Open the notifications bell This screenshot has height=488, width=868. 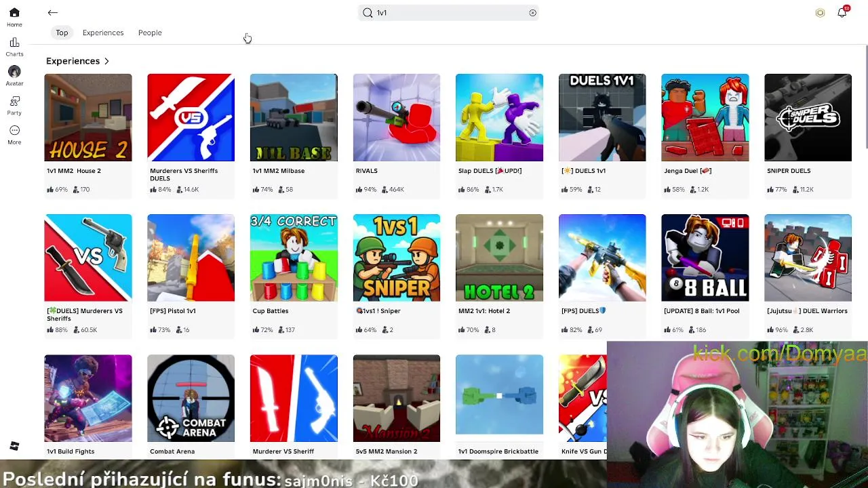[x=842, y=12]
